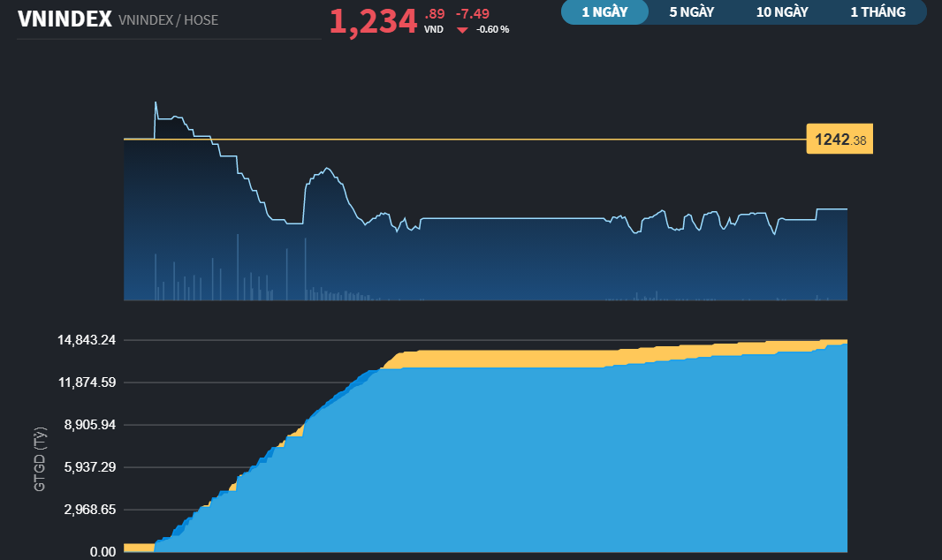Click the 0.00 axis label
Viewport: 942px width, 560px height.
[x=103, y=551]
